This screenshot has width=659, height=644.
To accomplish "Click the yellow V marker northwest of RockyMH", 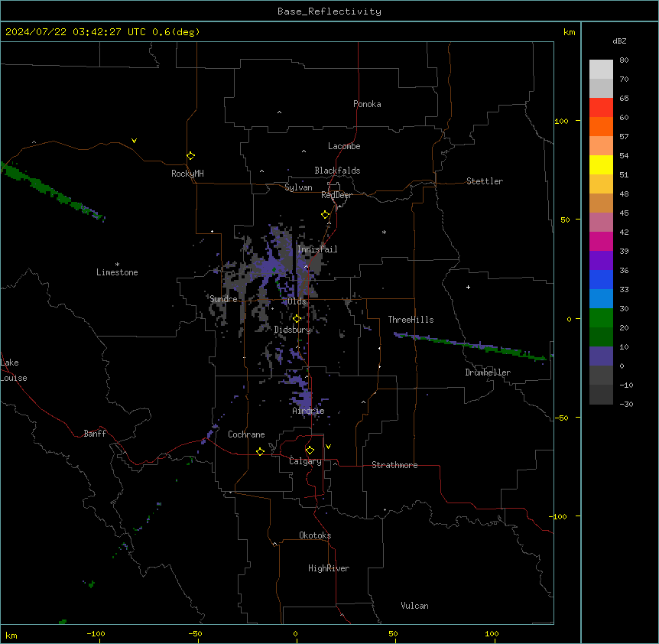I will (x=134, y=141).
